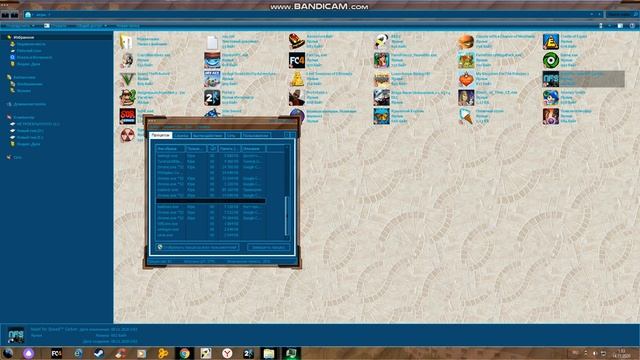Screen dimensions: 640x360
Task: Select the Portal 2 game icon in folder
Action: click(x=212, y=98)
